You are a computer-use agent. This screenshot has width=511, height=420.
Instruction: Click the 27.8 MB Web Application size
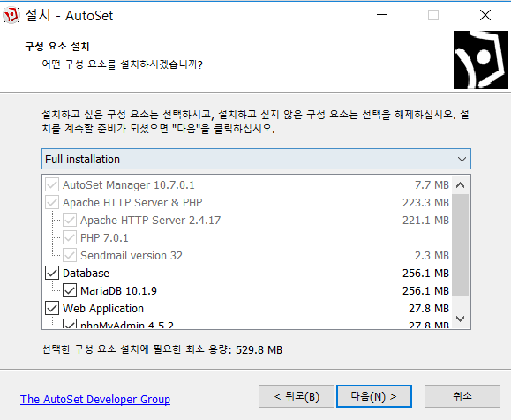(429, 308)
